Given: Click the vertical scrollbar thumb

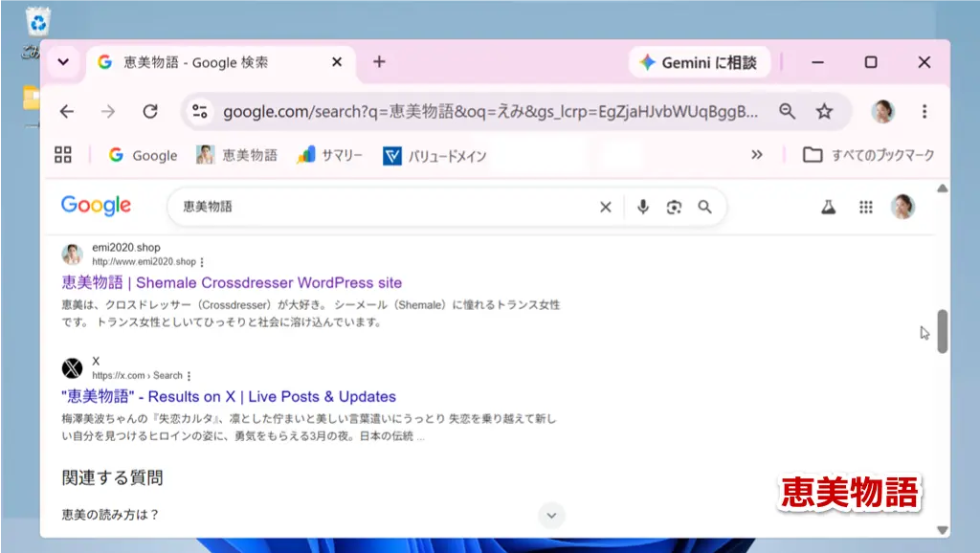Looking at the screenshot, I should (943, 331).
